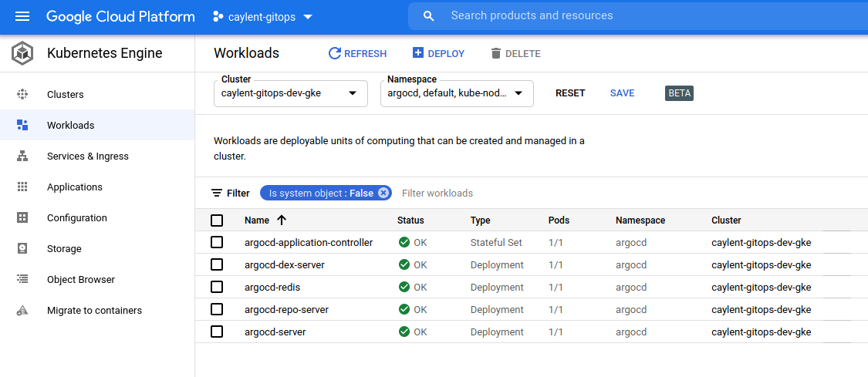Open the argocd-server workload link
This screenshot has height=377, width=868.
click(x=275, y=332)
